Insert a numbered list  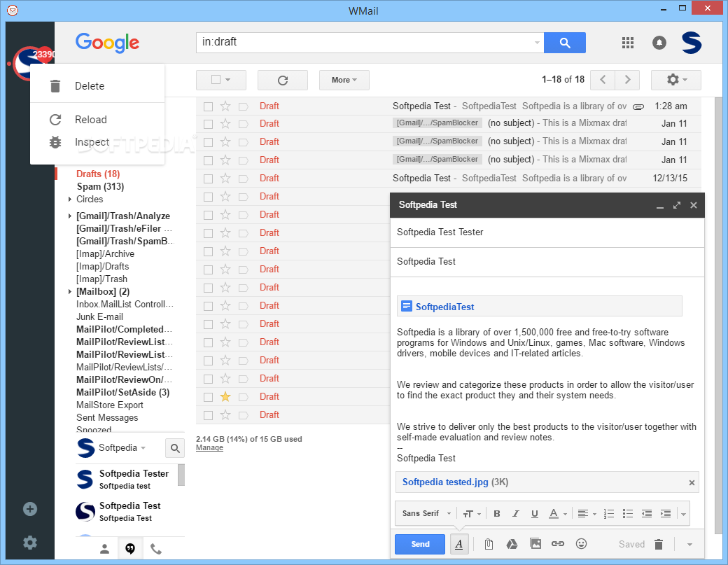(609, 513)
